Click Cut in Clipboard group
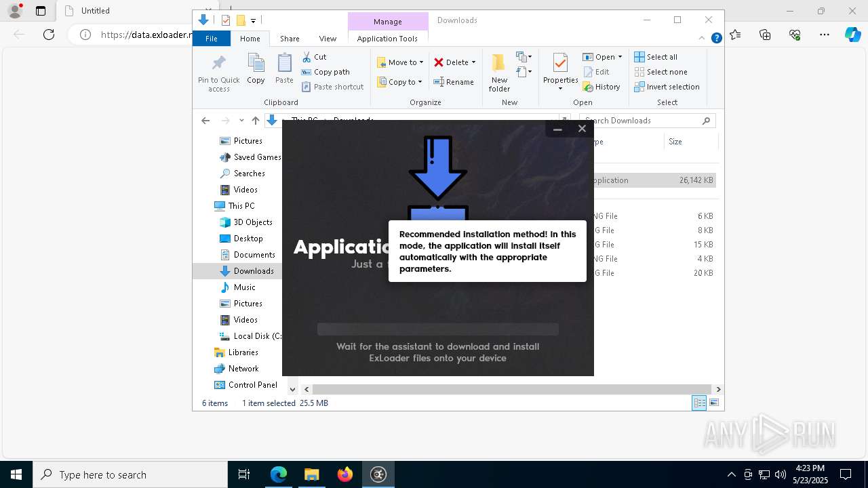Image resolution: width=868 pixels, height=488 pixels. pyautogui.click(x=314, y=57)
